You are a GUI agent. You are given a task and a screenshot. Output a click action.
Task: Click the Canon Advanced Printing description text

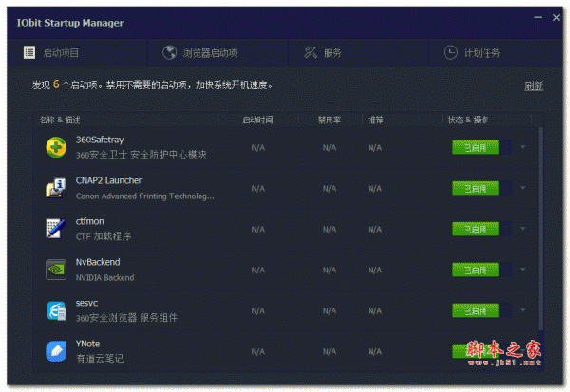click(145, 196)
